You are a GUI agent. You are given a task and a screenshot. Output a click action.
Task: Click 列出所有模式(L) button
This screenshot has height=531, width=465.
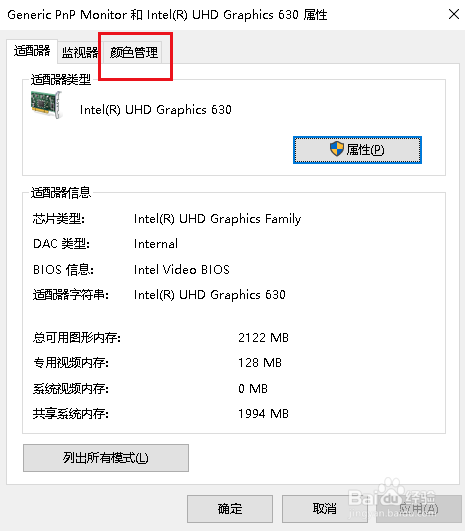point(106,458)
